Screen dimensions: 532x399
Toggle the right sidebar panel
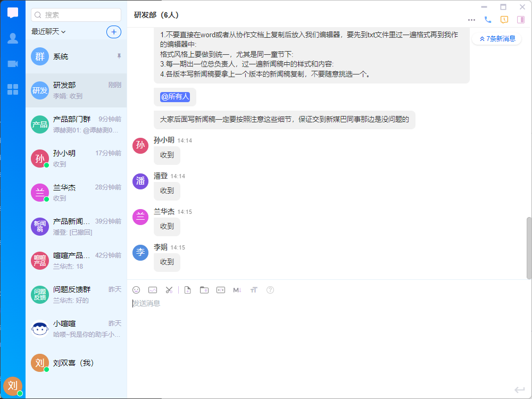click(x=520, y=20)
